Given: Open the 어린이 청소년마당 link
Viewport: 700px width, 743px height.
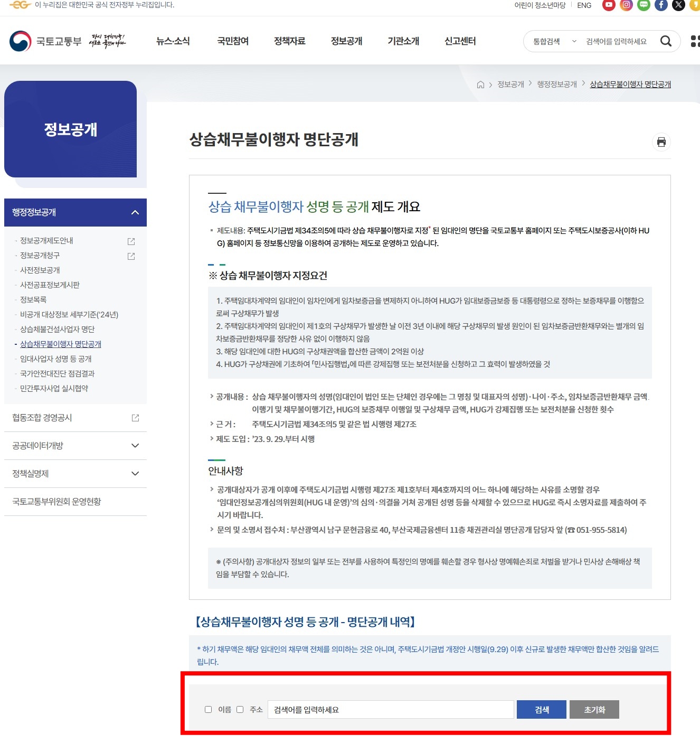Looking at the screenshot, I should click(x=540, y=5).
